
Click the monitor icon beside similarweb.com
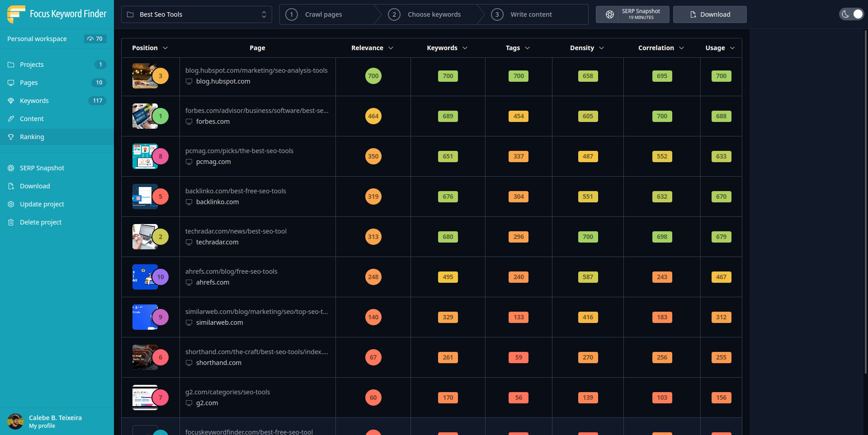189,323
